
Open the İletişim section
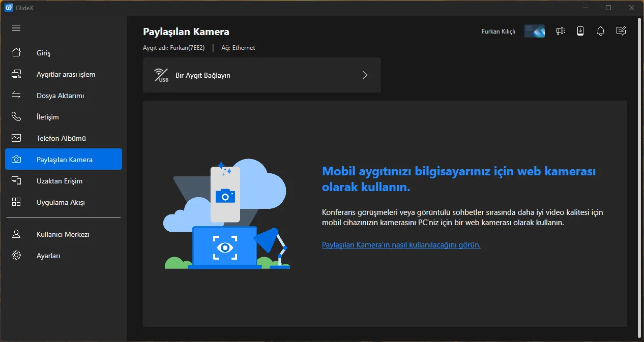tap(48, 117)
